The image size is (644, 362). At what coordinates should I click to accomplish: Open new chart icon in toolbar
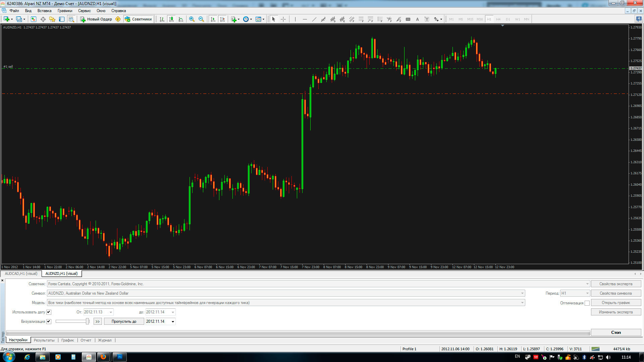click(6, 19)
